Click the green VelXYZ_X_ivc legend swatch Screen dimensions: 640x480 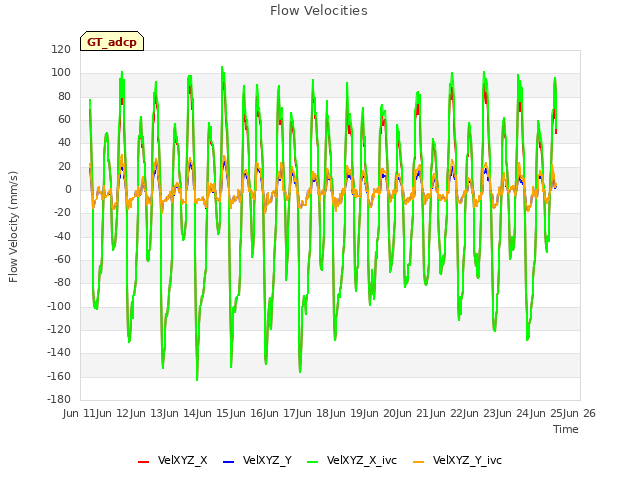pyautogui.click(x=312, y=462)
